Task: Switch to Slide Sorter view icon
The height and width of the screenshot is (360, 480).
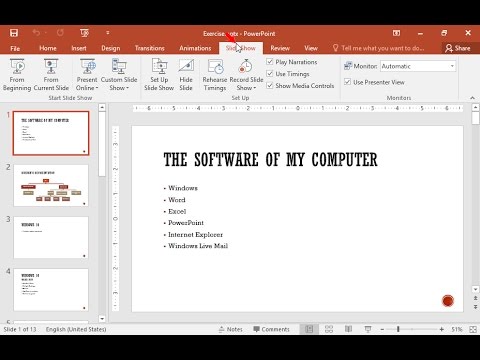Action: point(329,329)
